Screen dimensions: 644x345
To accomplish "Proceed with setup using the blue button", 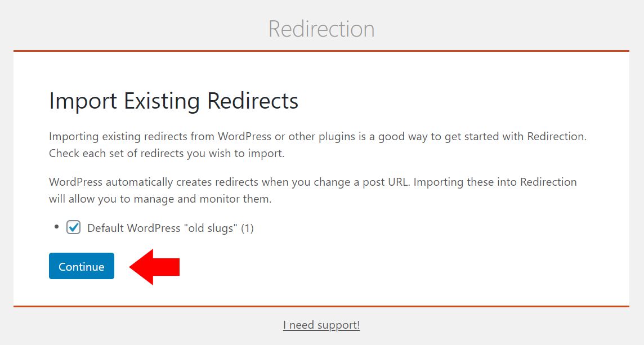I will (x=81, y=266).
